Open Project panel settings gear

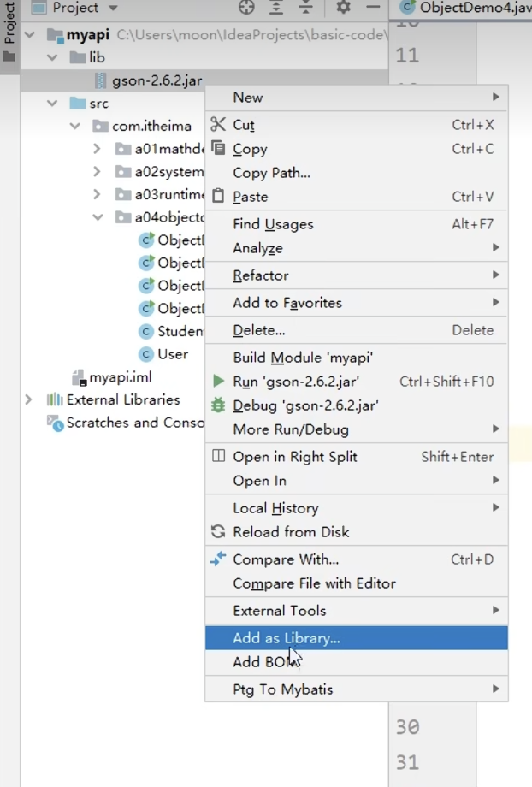coord(343,8)
